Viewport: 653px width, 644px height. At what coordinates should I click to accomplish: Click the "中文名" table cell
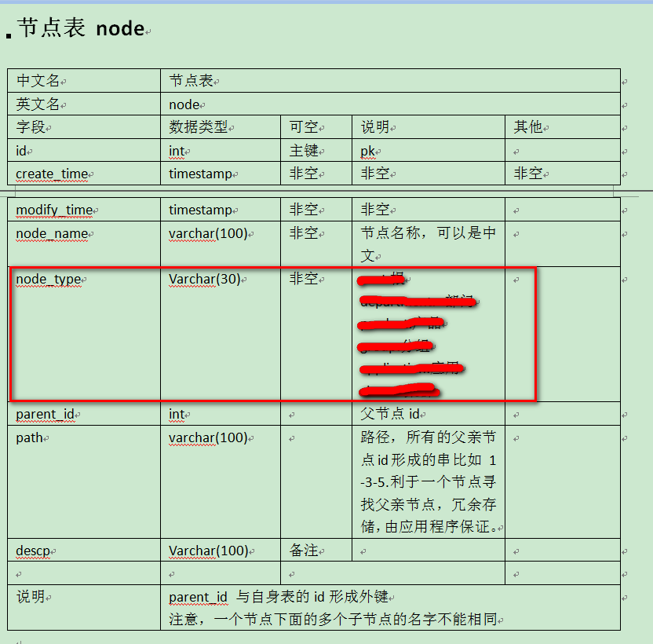38,80
